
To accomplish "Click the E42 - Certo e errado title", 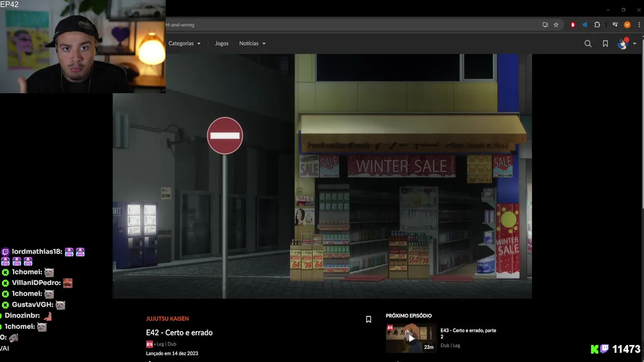I will [179, 333].
